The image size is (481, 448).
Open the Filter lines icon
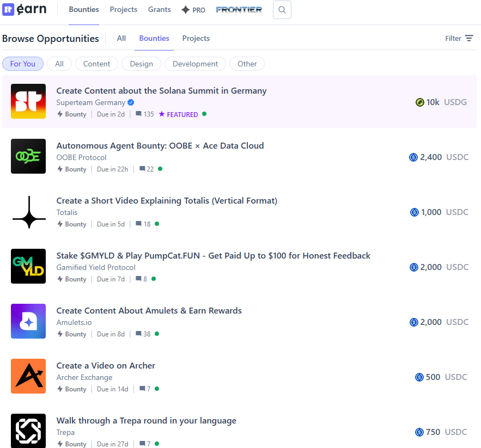(x=469, y=38)
